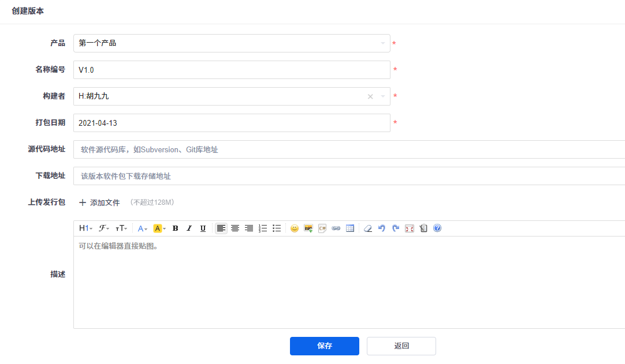
Task: Open the 打包日期 date field
Action: 232,123
